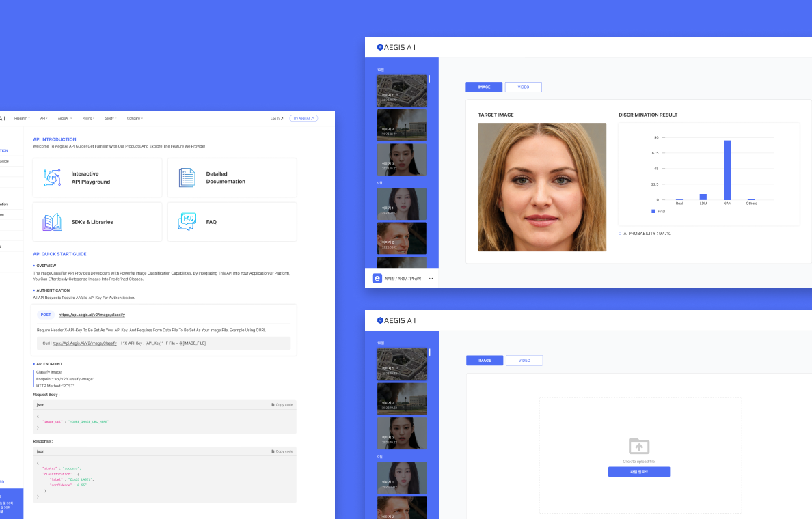Screen dimensions: 812x519
Task: Open the Safety dropdown in the navbar
Action: coord(111,118)
